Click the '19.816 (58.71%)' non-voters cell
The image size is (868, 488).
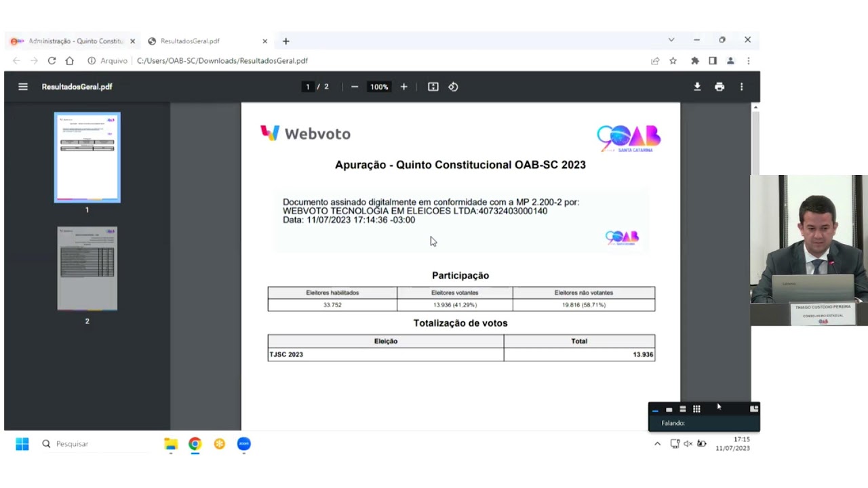pos(584,305)
